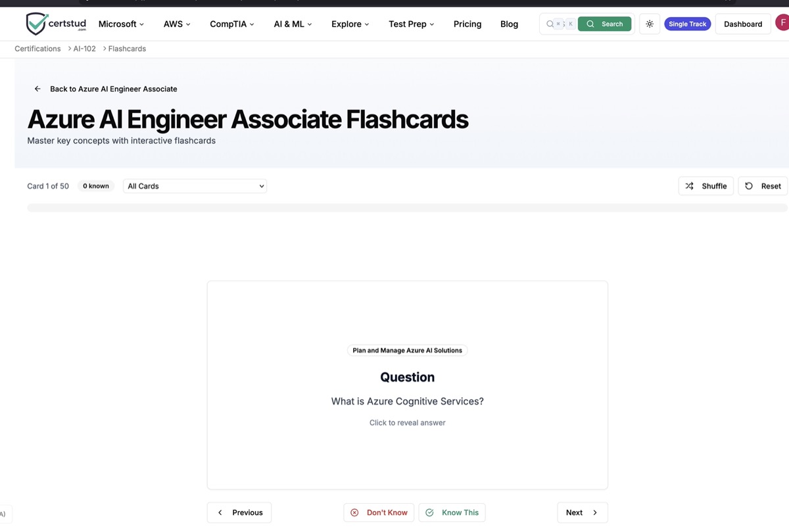Screen dimensions: 789x532
Task: Open the profile avatar in the top right
Action: pyautogui.click(x=784, y=22)
